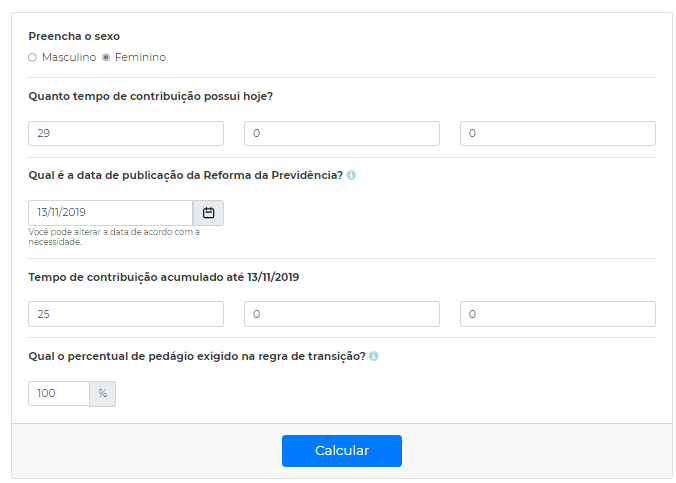This screenshot has height=483, width=676.
Task: Focus accumulated contribution years field showing 25
Action: pos(126,314)
